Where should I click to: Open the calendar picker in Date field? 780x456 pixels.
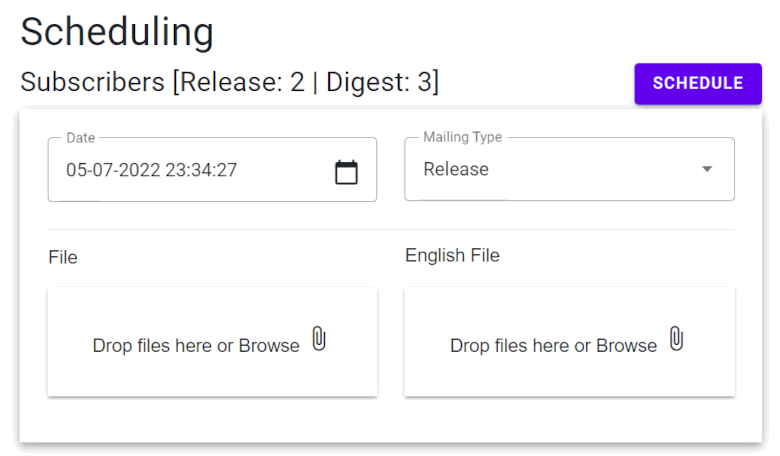coord(346,172)
